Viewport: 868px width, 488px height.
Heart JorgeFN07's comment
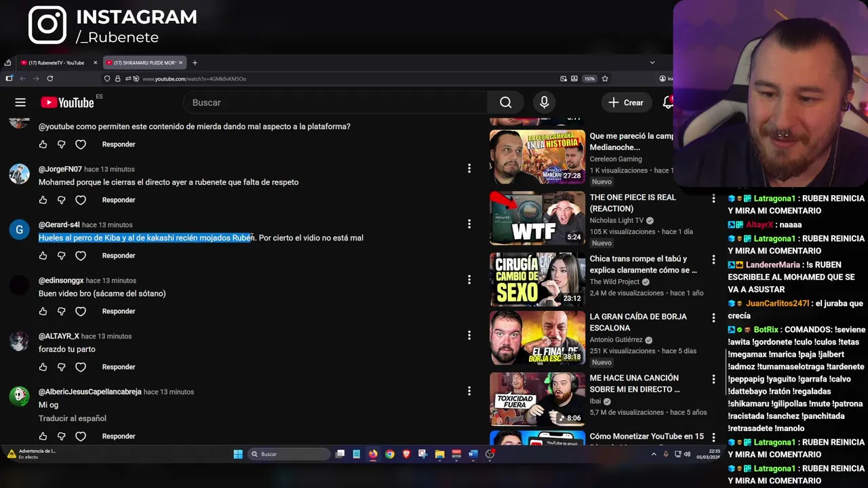coord(81,200)
